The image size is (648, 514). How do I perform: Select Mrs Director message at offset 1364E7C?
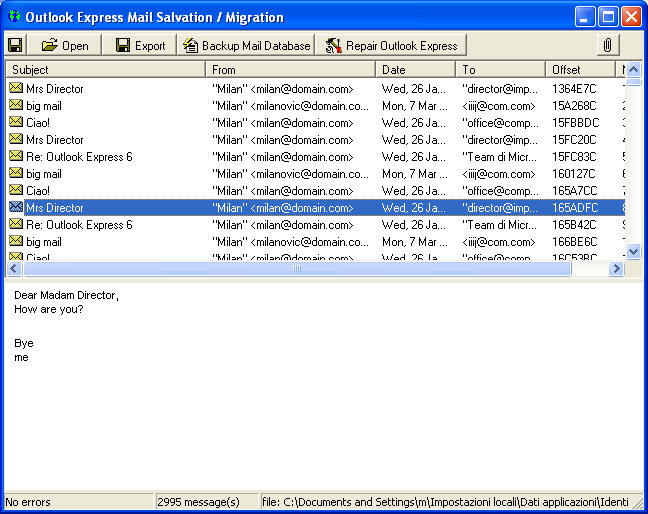pos(315,88)
